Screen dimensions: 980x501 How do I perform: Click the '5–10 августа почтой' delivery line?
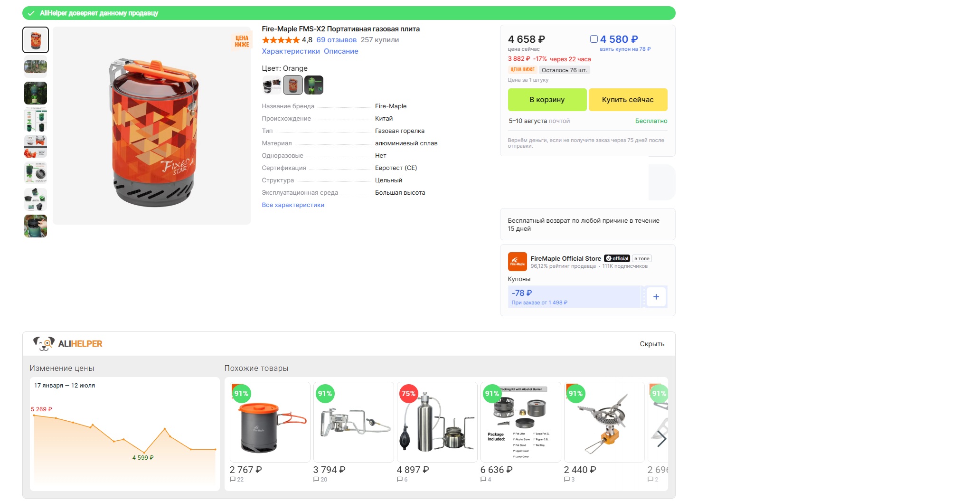coord(539,121)
